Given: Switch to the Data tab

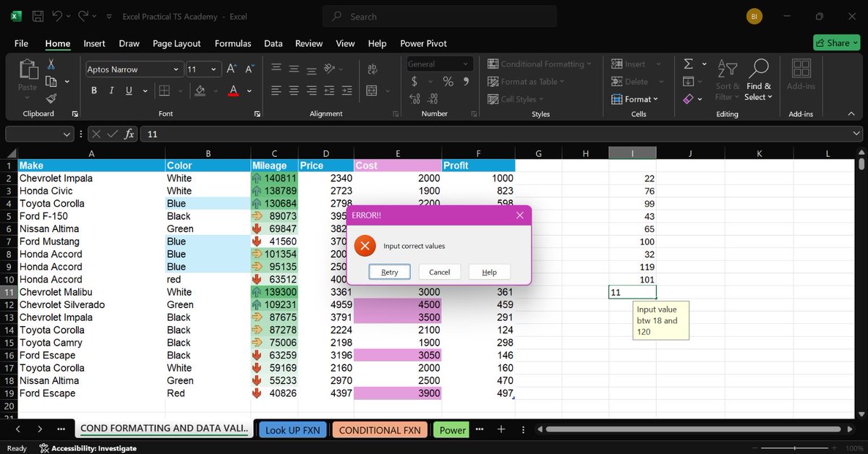Looking at the screenshot, I should (273, 43).
